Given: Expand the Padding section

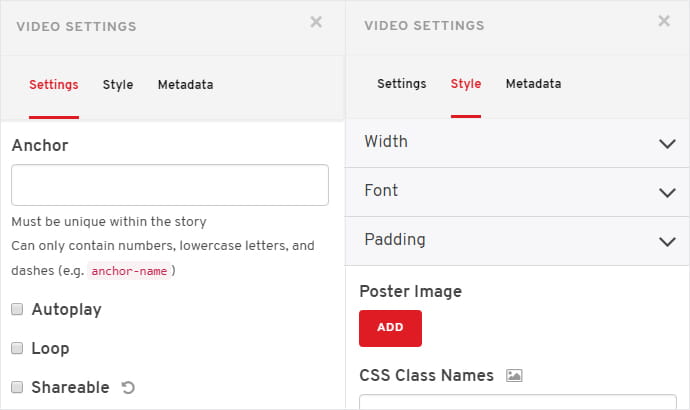Looking at the screenshot, I should tap(517, 241).
